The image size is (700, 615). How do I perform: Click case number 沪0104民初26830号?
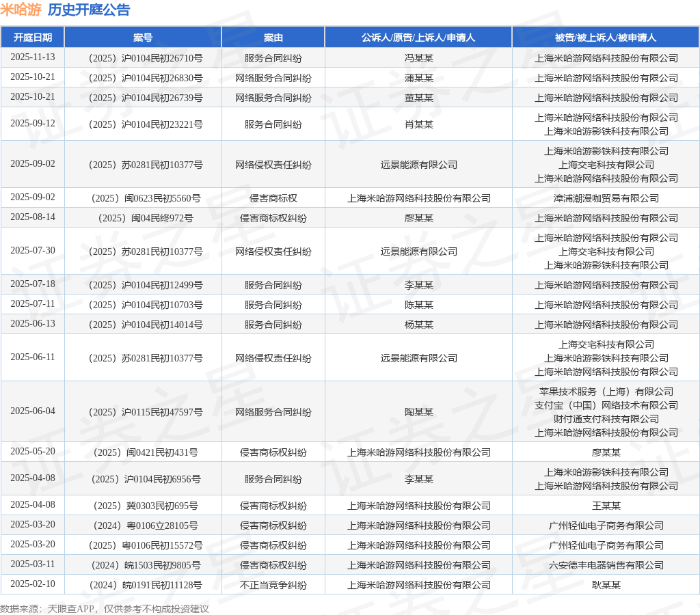(x=146, y=78)
